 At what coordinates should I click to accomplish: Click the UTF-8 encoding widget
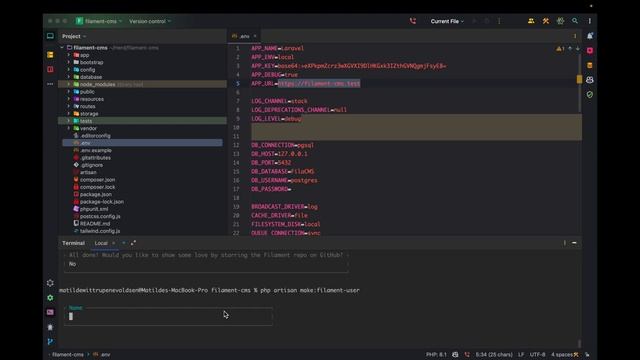click(x=538, y=355)
